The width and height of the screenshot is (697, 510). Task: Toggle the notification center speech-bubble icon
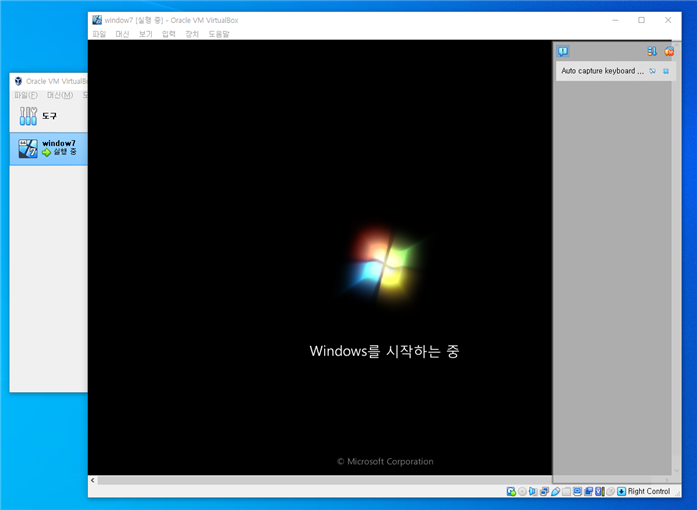(x=563, y=51)
